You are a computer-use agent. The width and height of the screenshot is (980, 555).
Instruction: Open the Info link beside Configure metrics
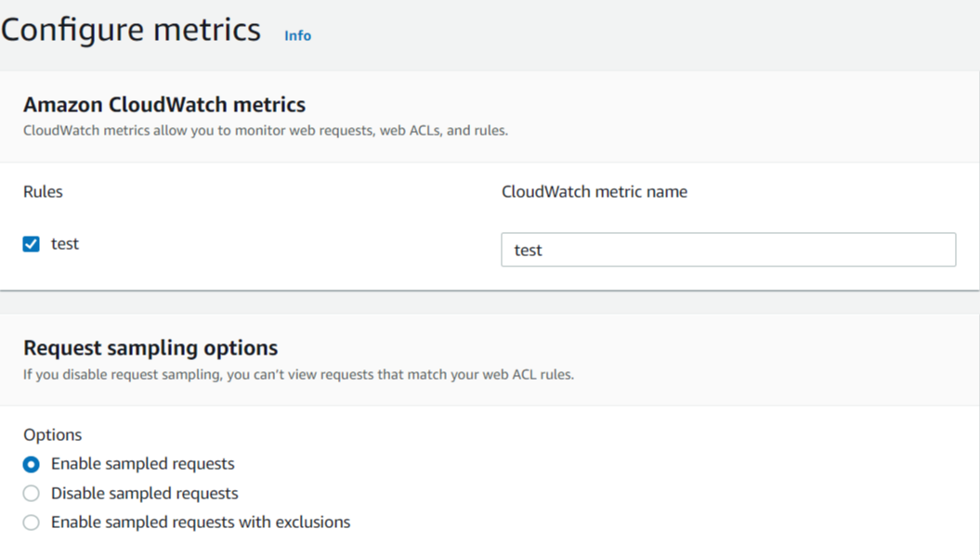click(297, 35)
